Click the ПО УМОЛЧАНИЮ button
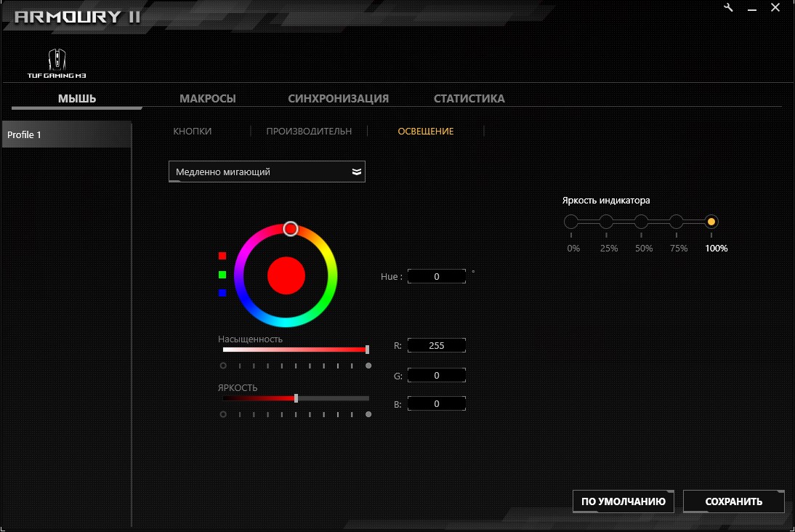795x532 pixels. (x=623, y=501)
